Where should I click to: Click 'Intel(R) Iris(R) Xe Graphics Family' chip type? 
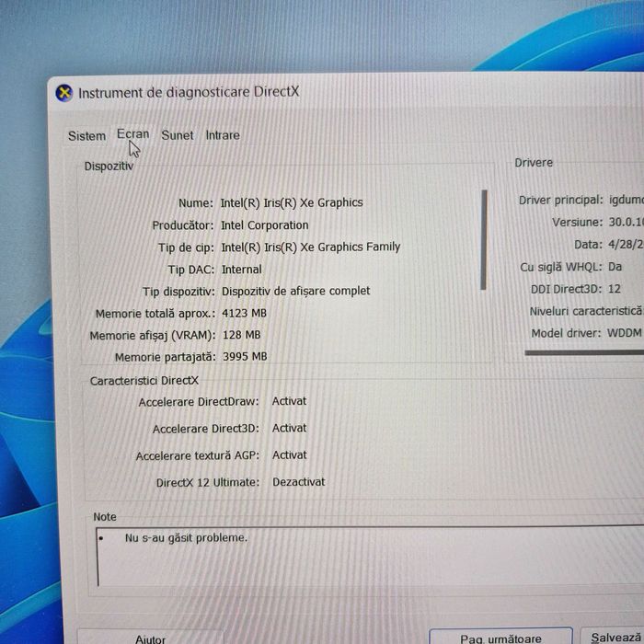tap(311, 247)
